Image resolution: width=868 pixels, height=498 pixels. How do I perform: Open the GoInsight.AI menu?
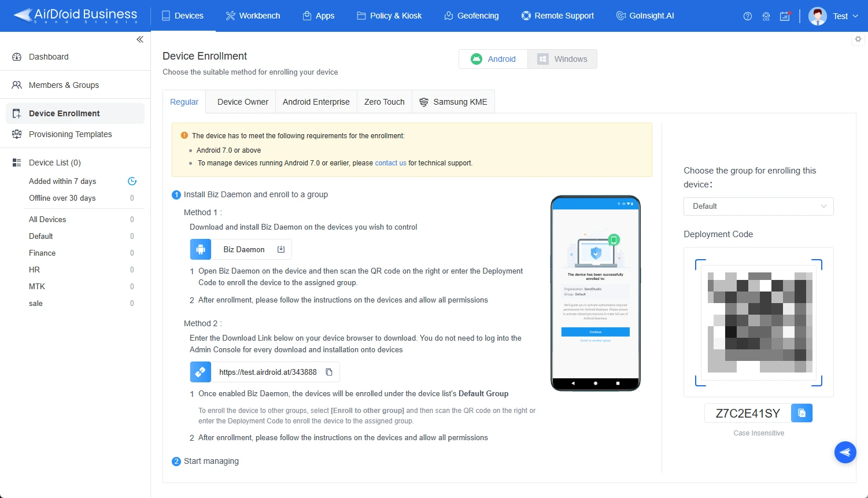tap(645, 16)
